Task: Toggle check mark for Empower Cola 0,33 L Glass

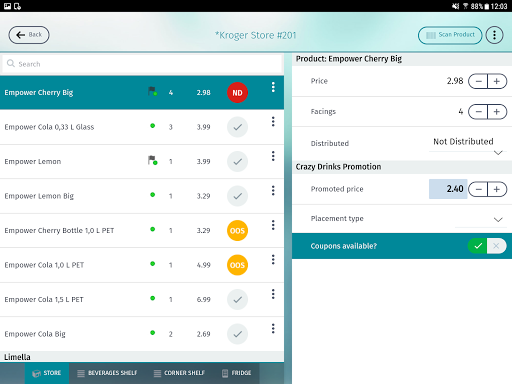Action: click(x=237, y=127)
